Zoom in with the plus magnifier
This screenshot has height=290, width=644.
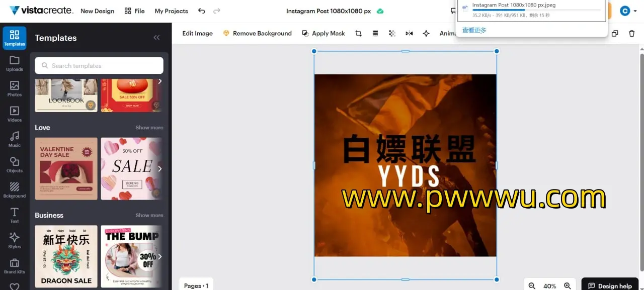click(567, 285)
